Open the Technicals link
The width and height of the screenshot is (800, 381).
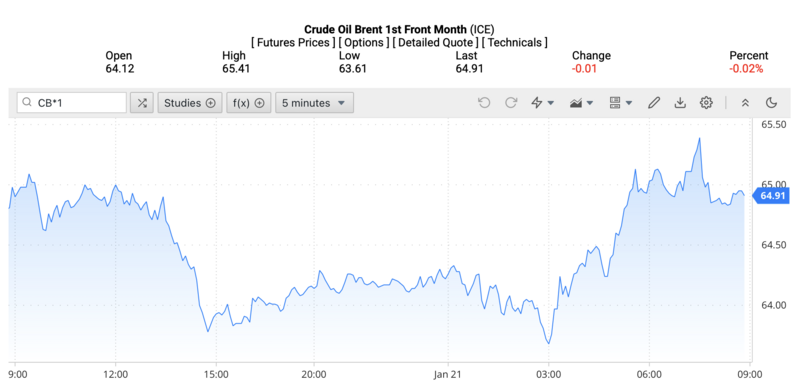tap(514, 42)
